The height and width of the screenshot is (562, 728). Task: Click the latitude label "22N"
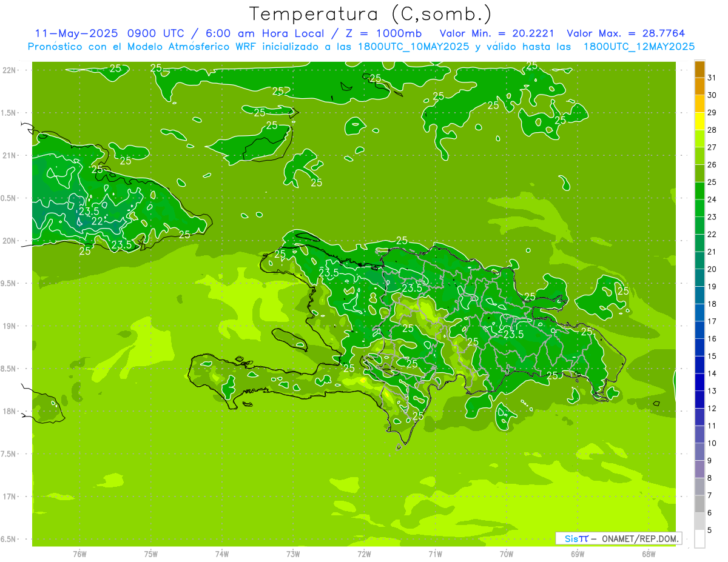pyautogui.click(x=10, y=70)
